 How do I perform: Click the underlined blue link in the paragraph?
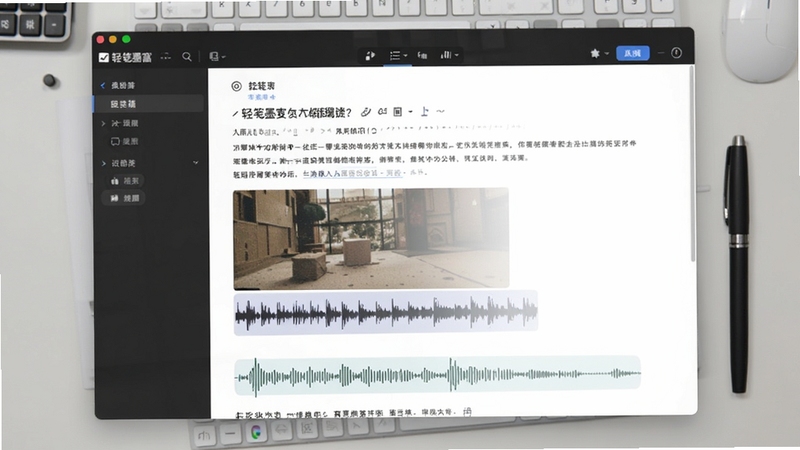[x=353, y=173]
